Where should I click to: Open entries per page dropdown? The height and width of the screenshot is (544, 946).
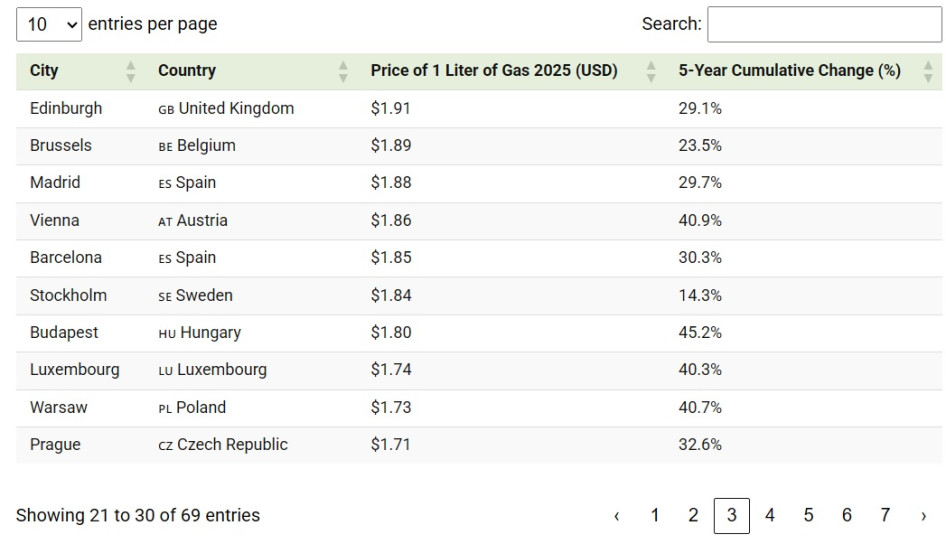coord(49,24)
